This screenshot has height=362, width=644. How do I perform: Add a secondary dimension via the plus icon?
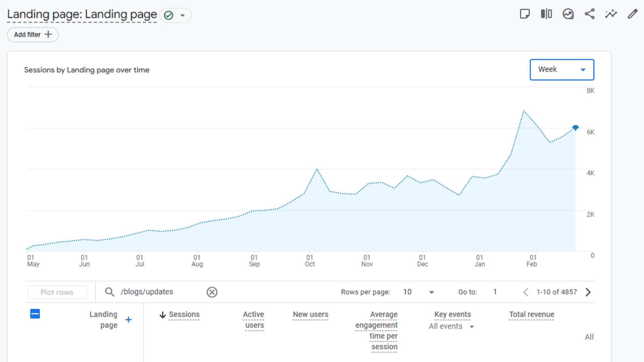coord(128,319)
